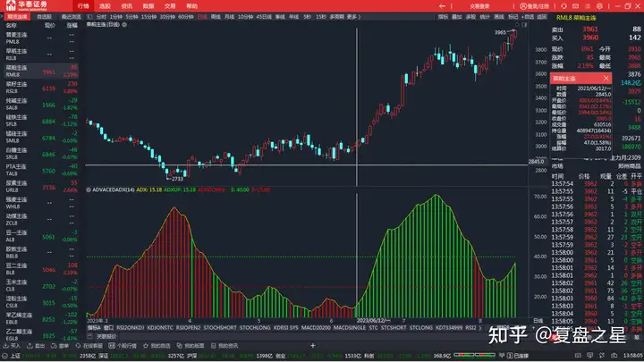This screenshot has height=362, width=644.
Task: Select RSI20NKDJ indicator tab
Action: click(x=131, y=328)
